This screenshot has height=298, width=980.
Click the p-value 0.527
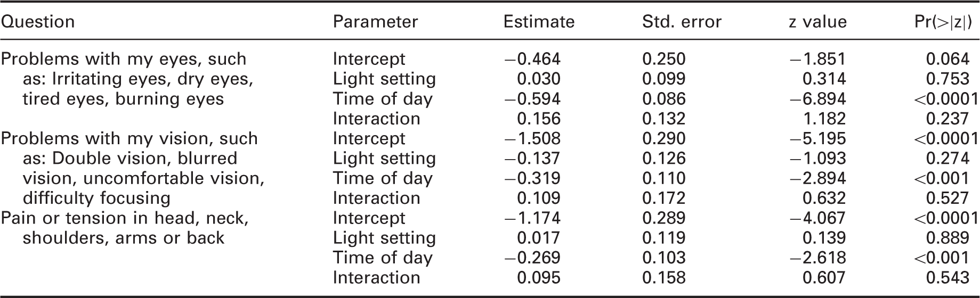click(x=947, y=198)
